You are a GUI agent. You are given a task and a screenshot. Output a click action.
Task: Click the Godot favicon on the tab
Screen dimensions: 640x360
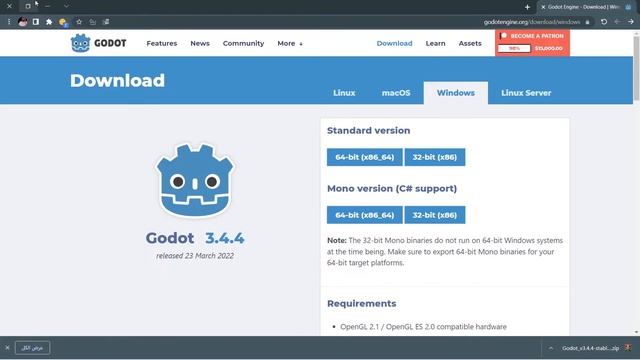click(x=628, y=7)
